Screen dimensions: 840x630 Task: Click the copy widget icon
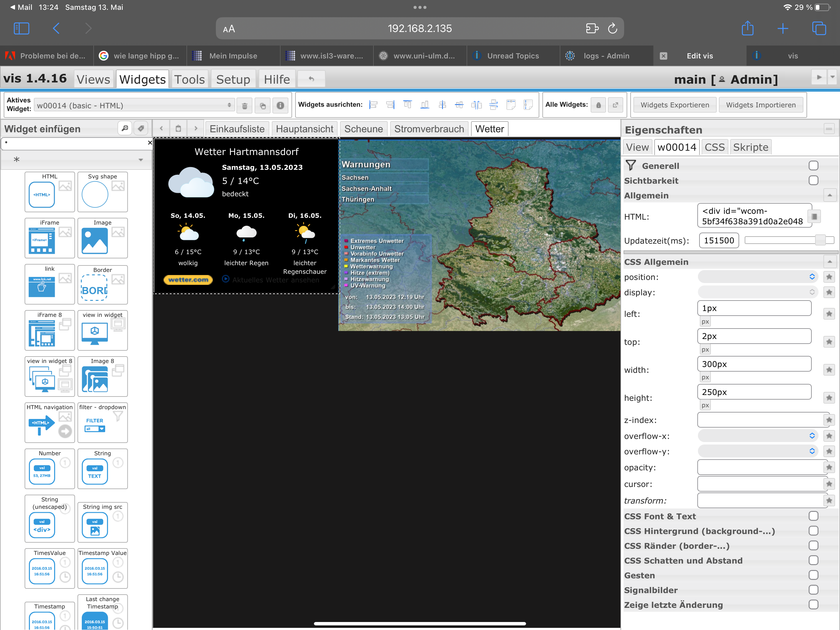(262, 106)
